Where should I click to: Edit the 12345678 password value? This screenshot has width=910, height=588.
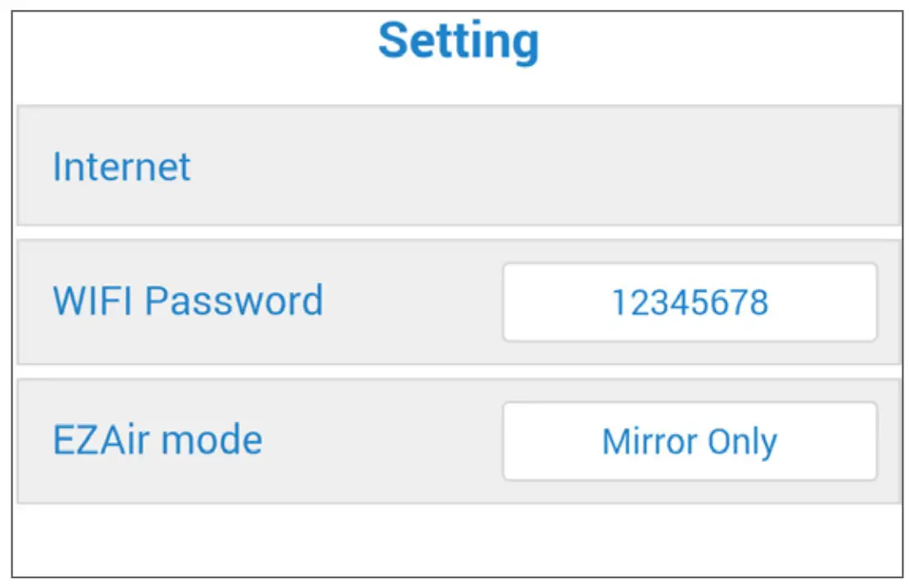(689, 303)
